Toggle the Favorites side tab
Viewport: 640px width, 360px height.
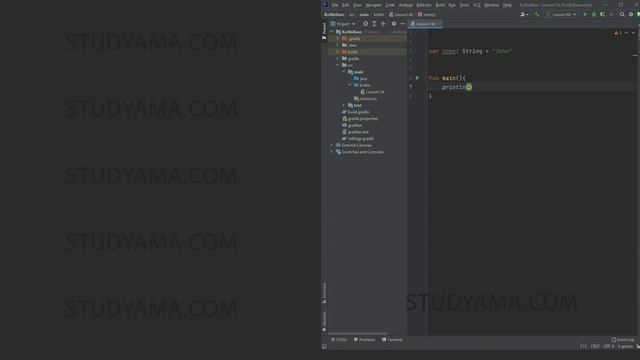pos(324,322)
